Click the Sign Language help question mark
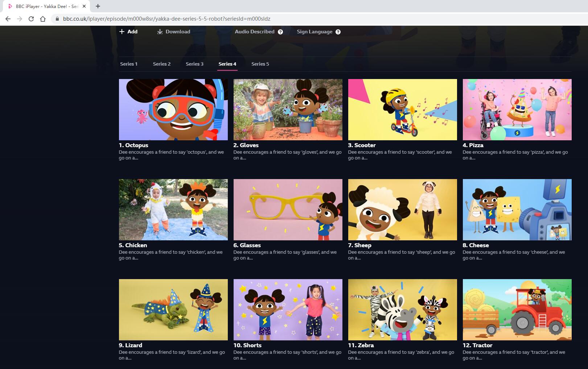The width and height of the screenshot is (588, 369). pyautogui.click(x=338, y=32)
